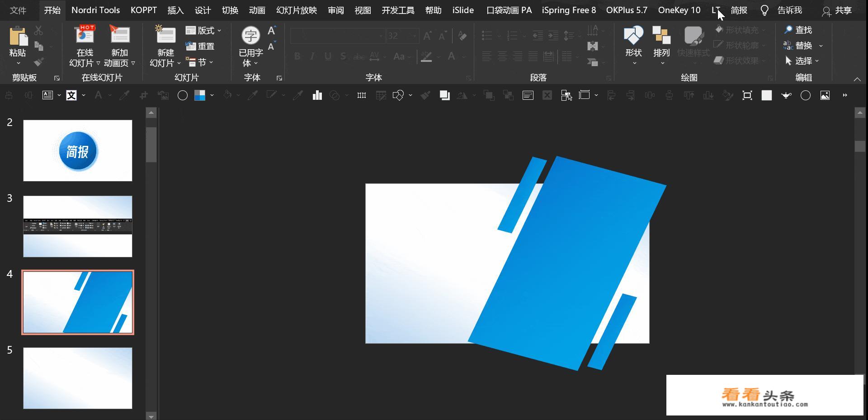
Task: Click the blue-gray color tiles swatch
Action: pos(200,95)
